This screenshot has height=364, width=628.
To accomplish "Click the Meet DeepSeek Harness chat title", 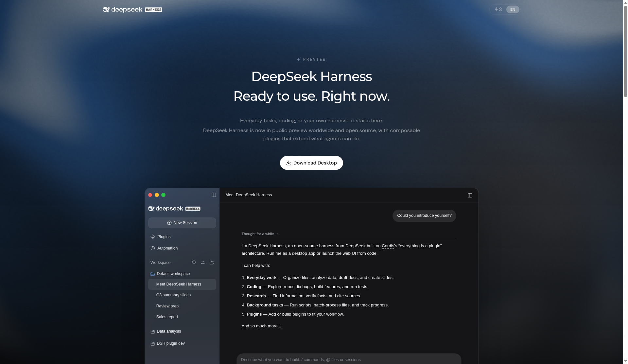I will click(249, 195).
